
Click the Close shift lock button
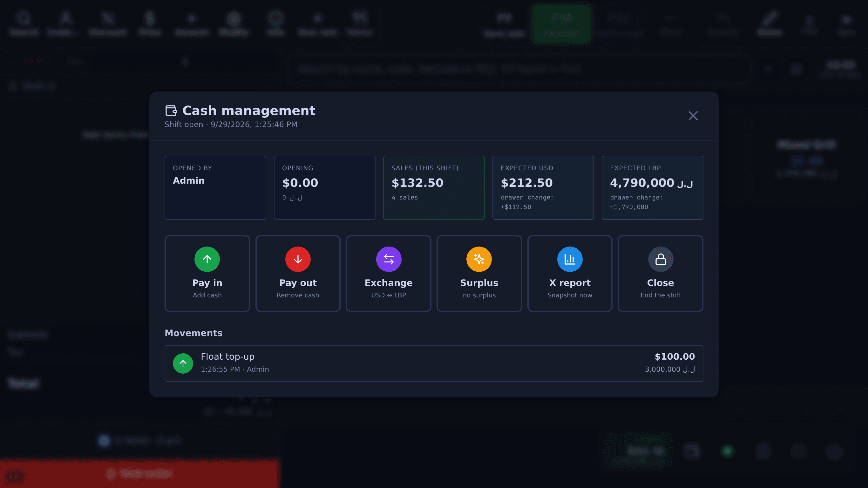point(660,273)
